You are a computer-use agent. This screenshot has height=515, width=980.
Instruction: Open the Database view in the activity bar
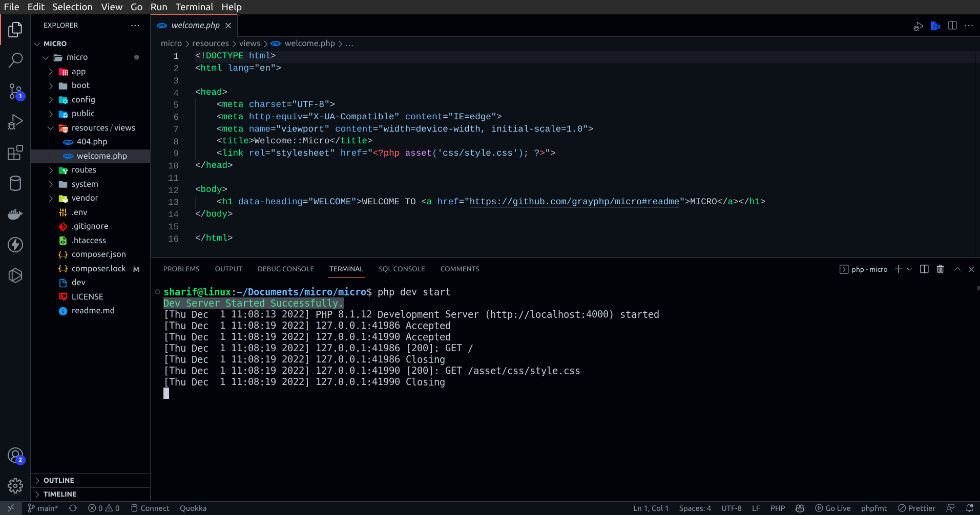(x=15, y=183)
